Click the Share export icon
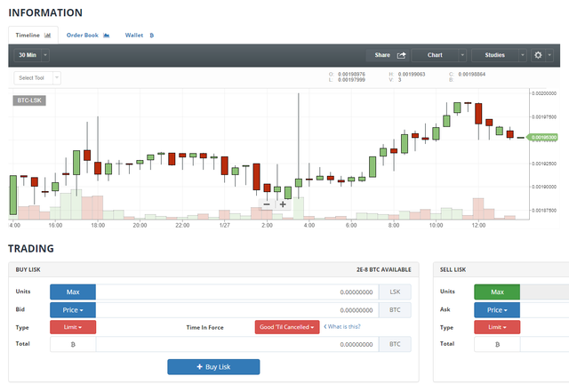This screenshot has height=392, width=569. click(x=401, y=55)
